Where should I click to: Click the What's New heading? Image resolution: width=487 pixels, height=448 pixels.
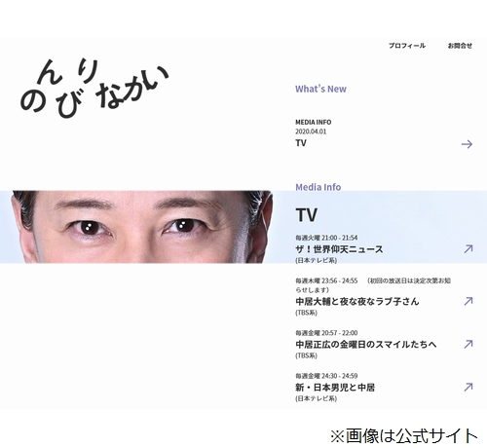point(320,89)
